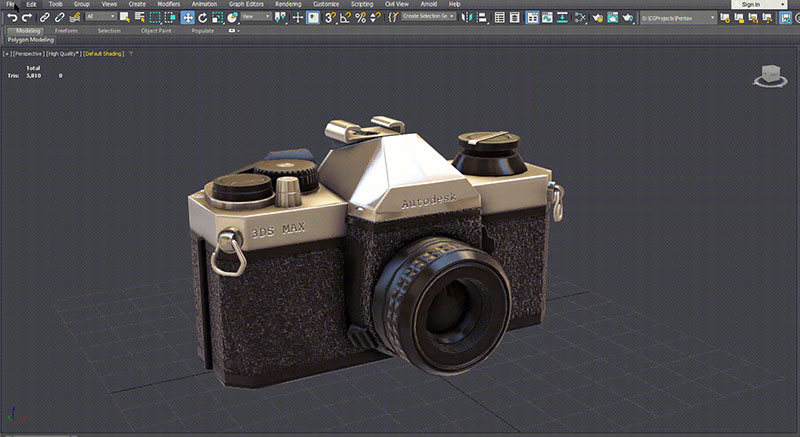The height and width of the screenshot is (437, 800).
Task: Open Render Setup dialog
Action: pyautogui.click(x=597, y=18)
